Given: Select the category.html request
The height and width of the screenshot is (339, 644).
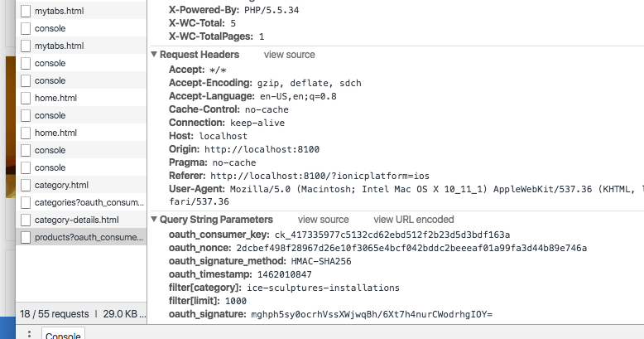Looking at the screenshot, I should pos(81,185).
